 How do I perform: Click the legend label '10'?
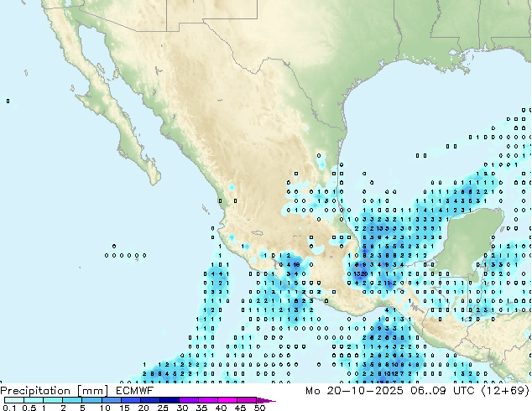coord(105,408)
